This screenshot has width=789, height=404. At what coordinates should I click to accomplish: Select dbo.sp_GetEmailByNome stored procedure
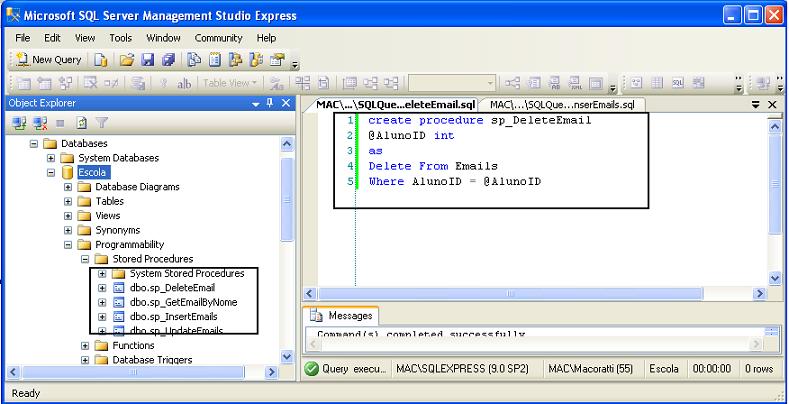point(183,302)
